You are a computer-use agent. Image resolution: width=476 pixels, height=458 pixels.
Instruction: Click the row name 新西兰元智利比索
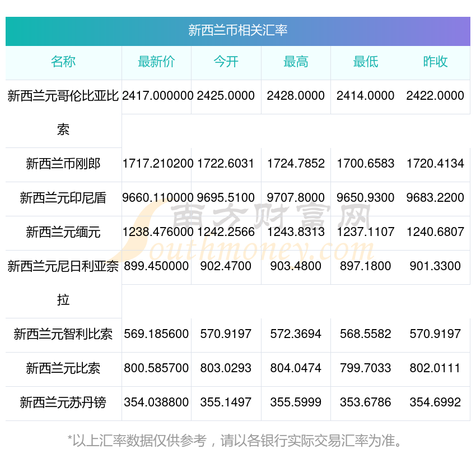pyautogui.click(x=63, y=334)
